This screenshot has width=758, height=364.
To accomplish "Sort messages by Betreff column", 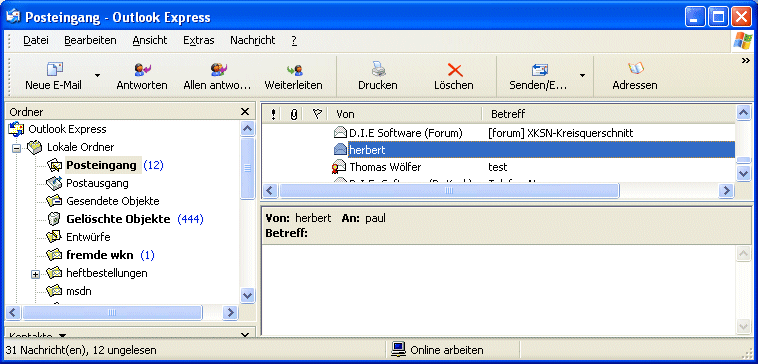I will coord(608,114).
